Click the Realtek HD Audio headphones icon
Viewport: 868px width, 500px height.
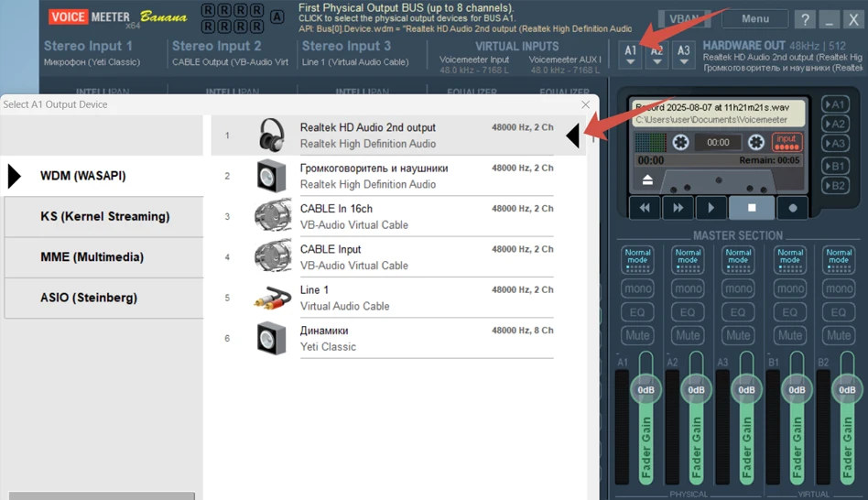tap(271, 136)
